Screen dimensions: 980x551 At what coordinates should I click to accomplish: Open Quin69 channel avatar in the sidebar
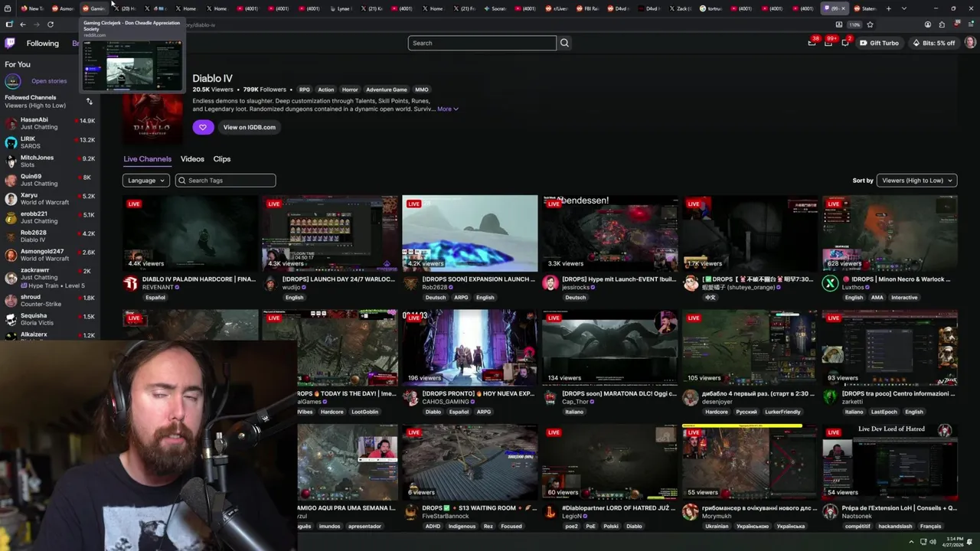11,180
